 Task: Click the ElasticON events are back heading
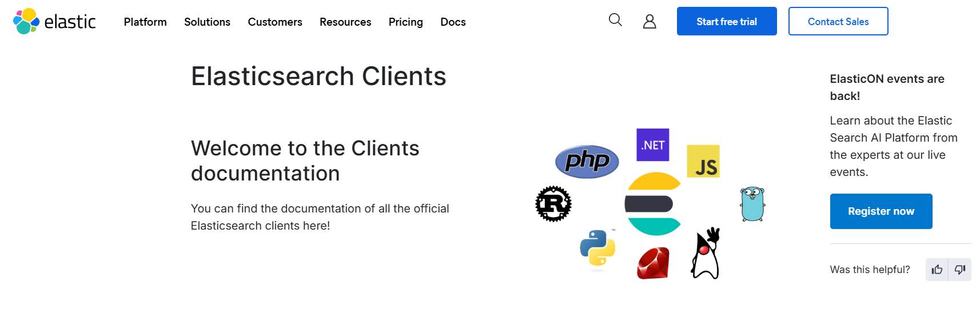tap(887, 87)
